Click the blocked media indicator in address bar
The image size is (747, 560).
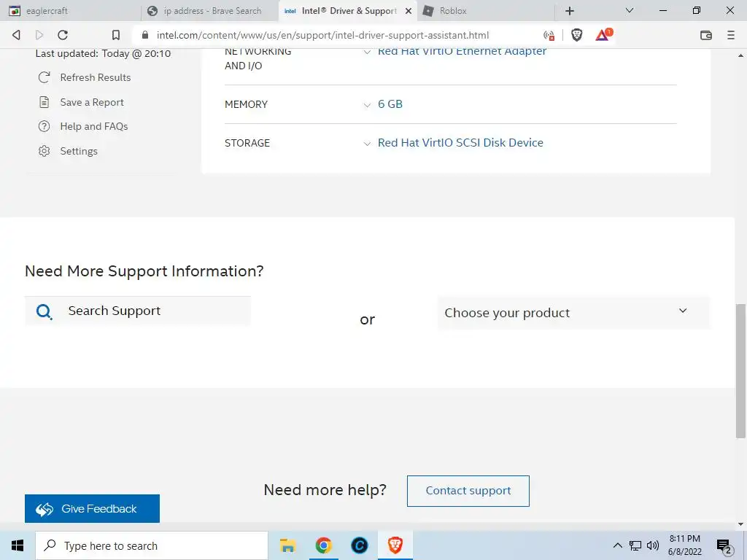(x=549, y=35)
